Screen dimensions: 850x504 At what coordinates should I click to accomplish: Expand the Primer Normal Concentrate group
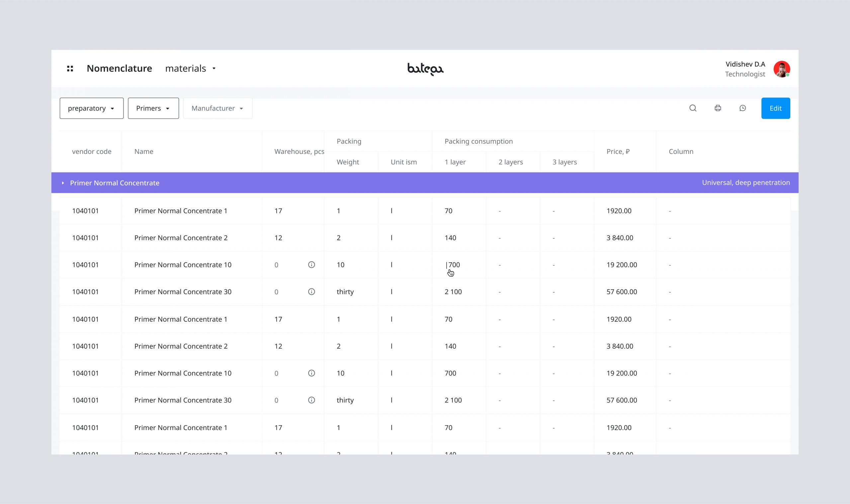63,183
